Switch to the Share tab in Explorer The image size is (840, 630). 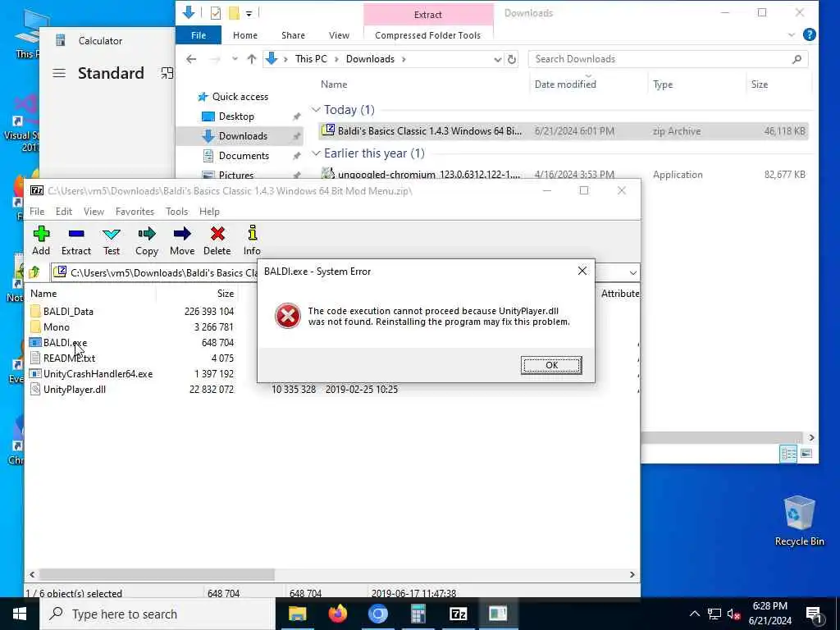(x=293, y=35)
